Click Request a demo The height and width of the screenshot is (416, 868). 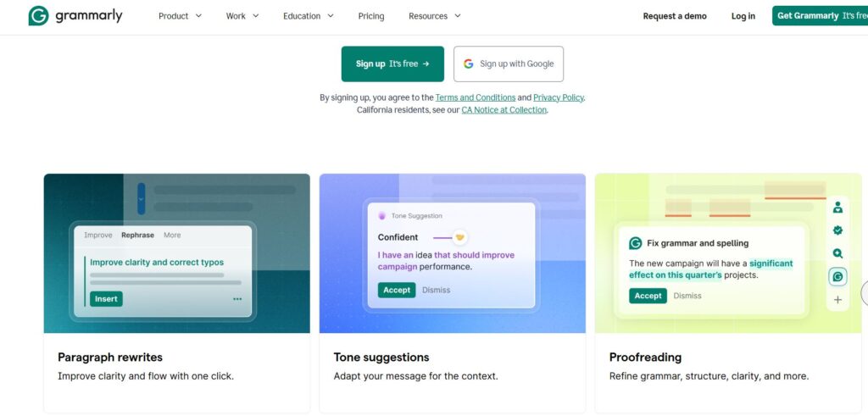point(675,16)
